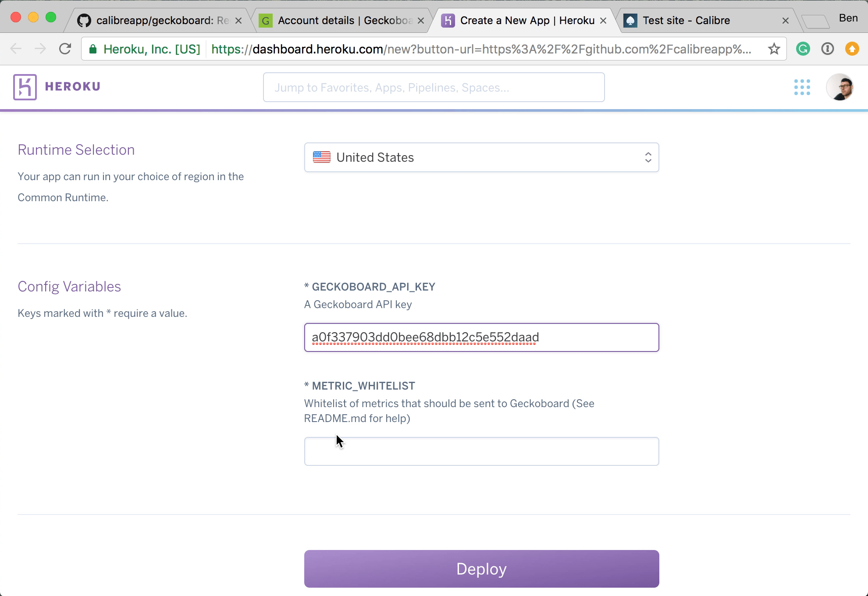
Task: Close the calibreapp/geckoboard tab
Action: point(238,21)
